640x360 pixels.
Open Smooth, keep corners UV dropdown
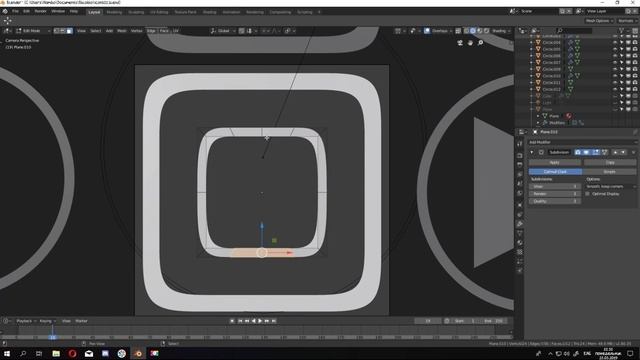click(611, 187)
